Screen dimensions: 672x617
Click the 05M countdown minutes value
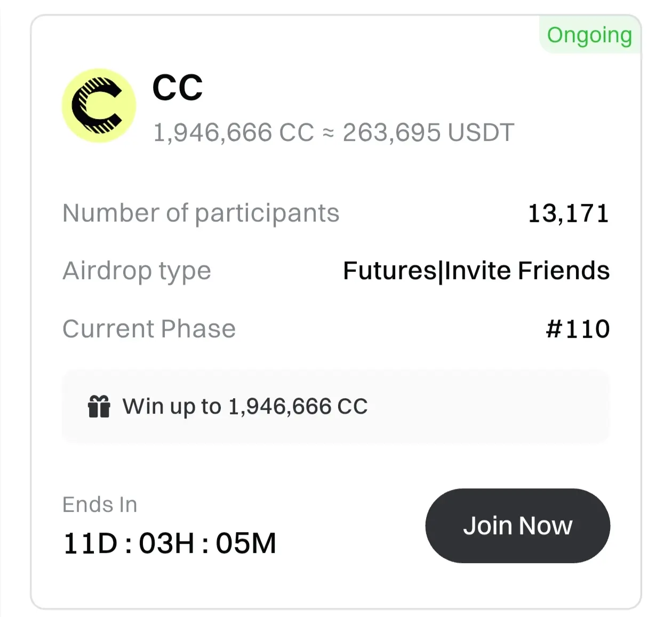tap(246, 543)
